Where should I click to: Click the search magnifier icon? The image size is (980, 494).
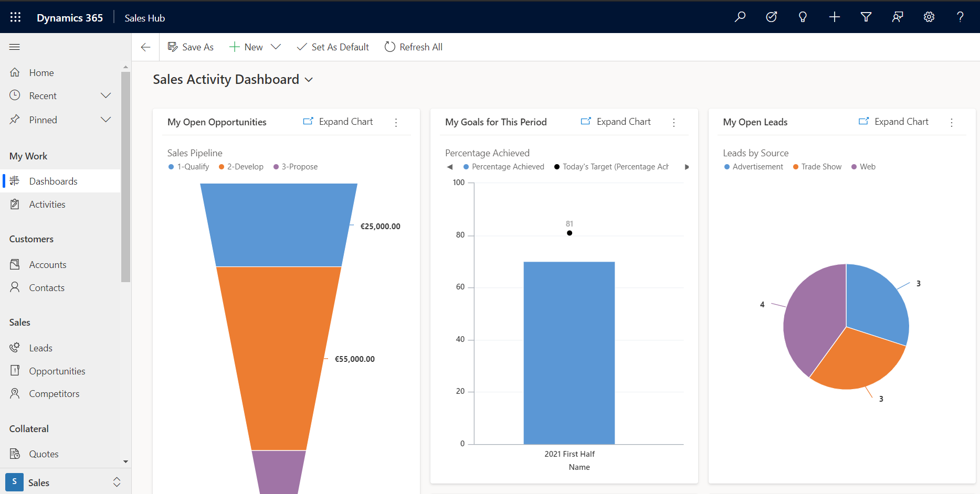click(740, 17)
